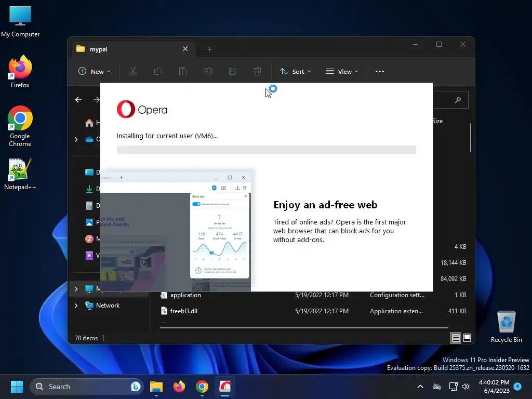Add a new Explorer tab
Image resolution: width=532 pixels, height=399 pixels.
click(x=209, y=49)
